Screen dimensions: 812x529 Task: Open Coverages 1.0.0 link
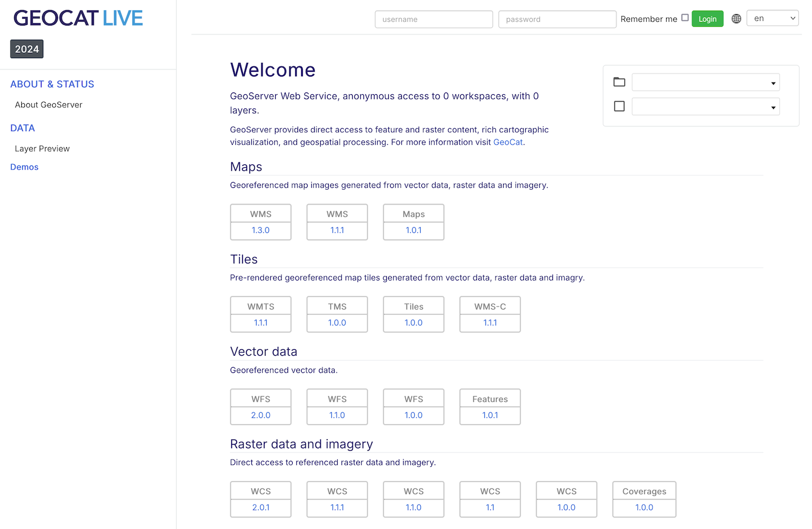pyautogui.click(x=644, y=508)
